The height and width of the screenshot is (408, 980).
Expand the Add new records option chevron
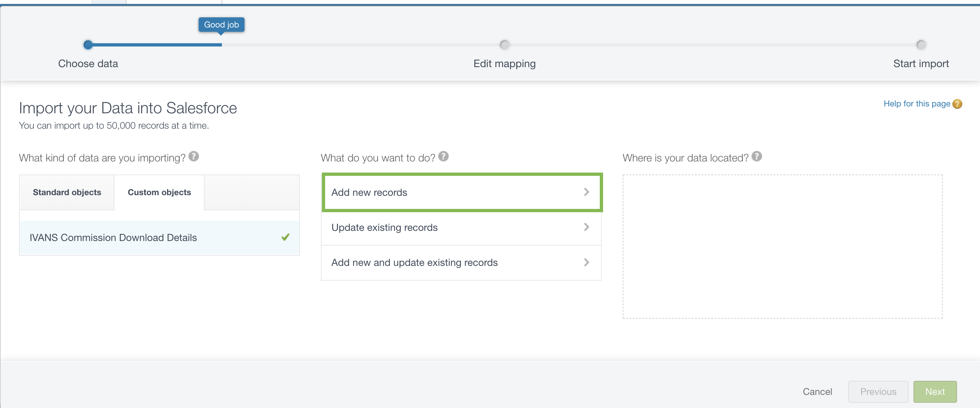tap(586, 192)
